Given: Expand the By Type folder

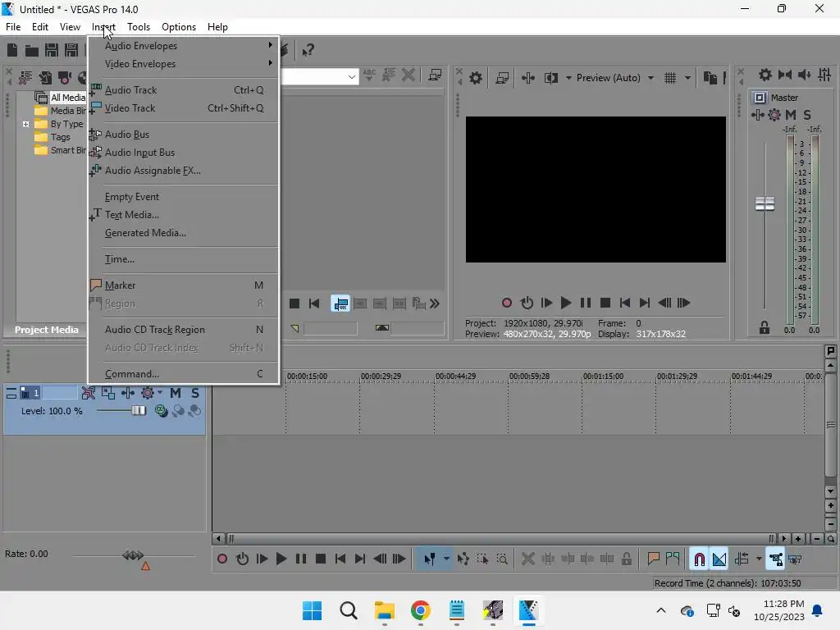Looking at the screenshot, I should (x=25, y=125).
